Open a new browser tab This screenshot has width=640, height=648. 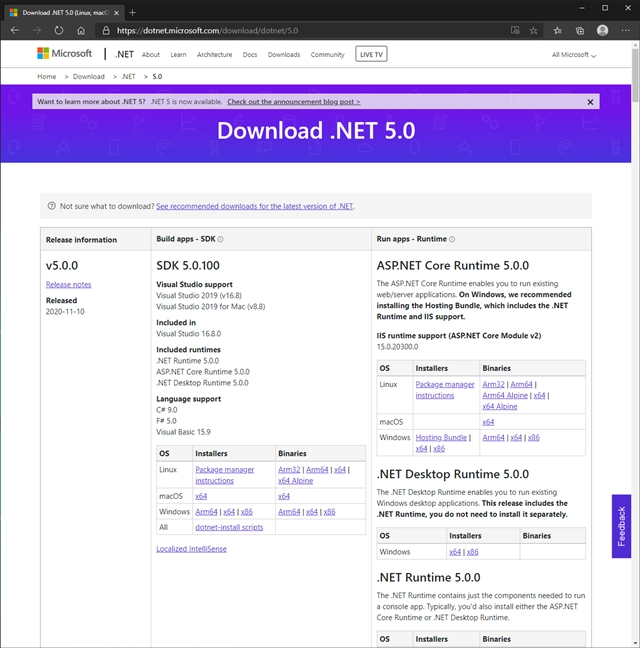click(x=132, y=13)
